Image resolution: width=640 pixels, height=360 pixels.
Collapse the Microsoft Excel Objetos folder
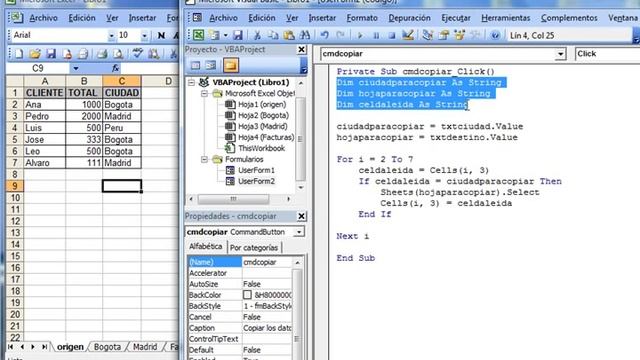204,94
